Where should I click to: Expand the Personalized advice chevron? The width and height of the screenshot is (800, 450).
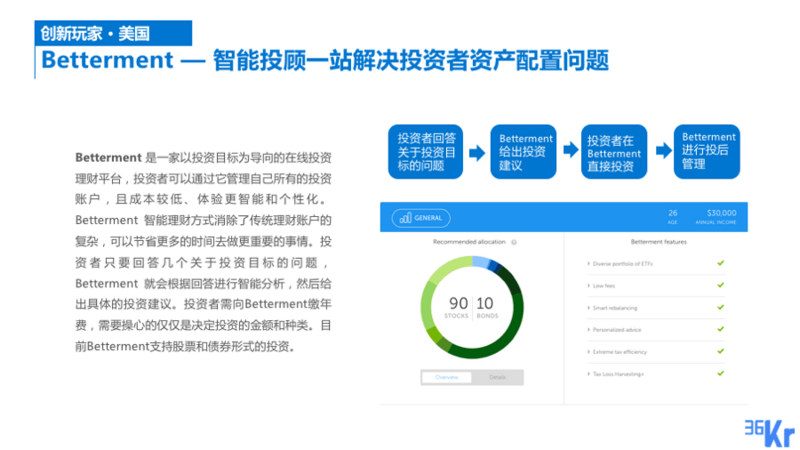[588, 330]
